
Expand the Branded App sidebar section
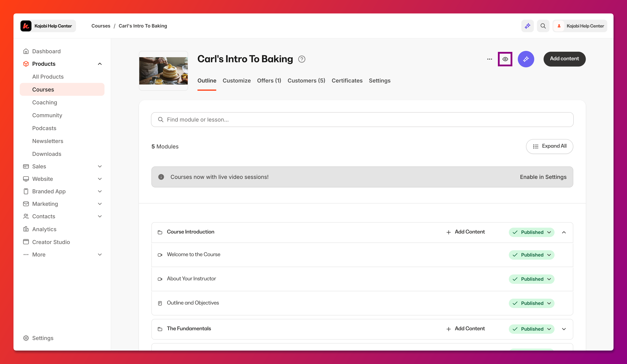click(x=100, y=191)
